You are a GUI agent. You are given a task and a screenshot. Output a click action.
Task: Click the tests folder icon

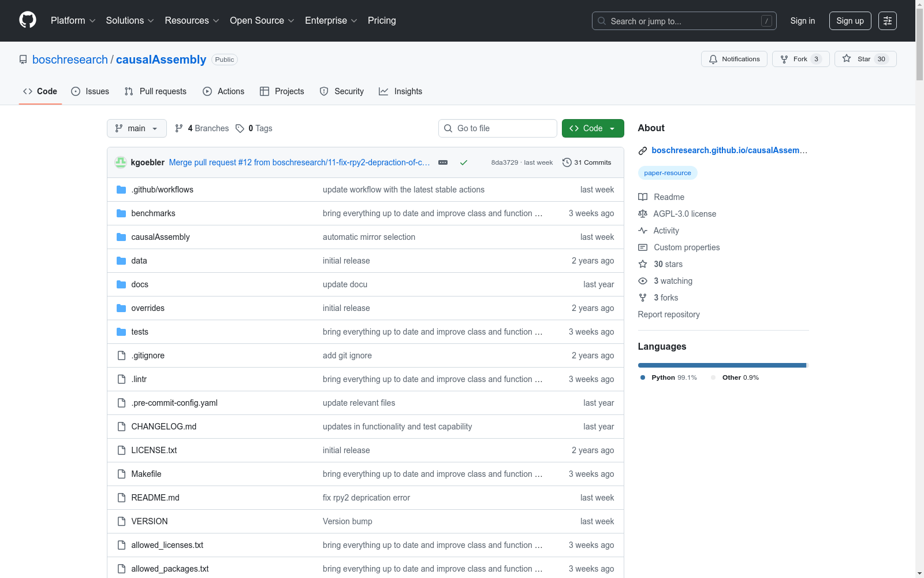point(121,332)
